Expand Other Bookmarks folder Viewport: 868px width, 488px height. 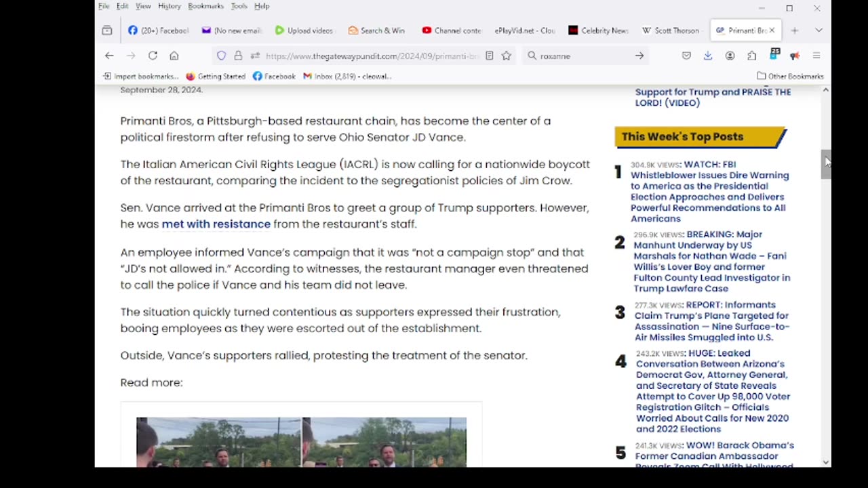click(790, 76)
